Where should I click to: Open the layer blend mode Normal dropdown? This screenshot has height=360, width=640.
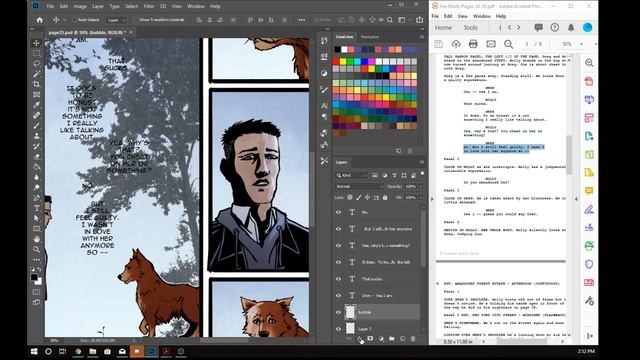359,187
